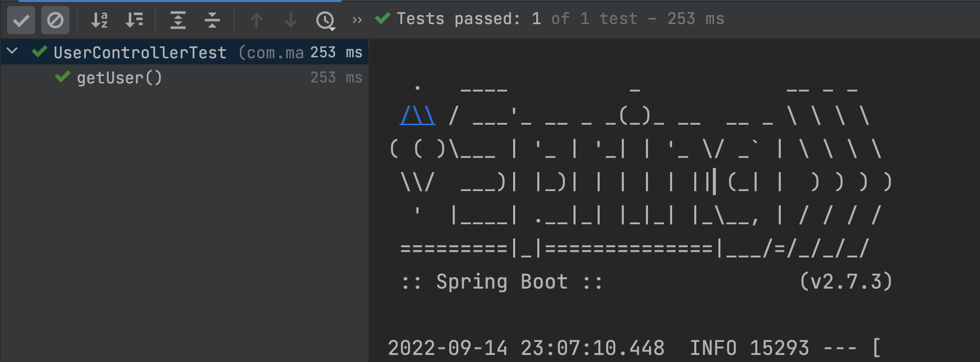The width and height of the screenshot is (980, 362).
Task: Sort tests alphabetically
Action: click(x=99, y=21)
